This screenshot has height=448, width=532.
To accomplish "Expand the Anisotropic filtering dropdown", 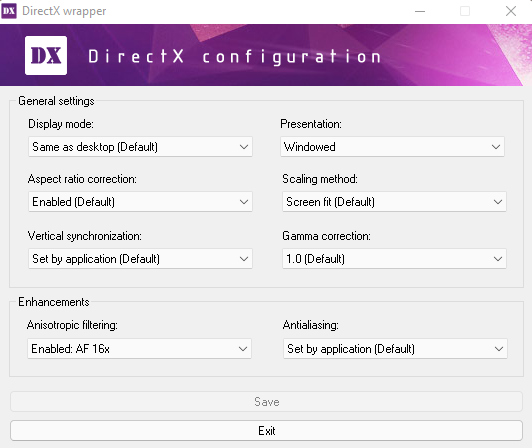I will [139, 349].
